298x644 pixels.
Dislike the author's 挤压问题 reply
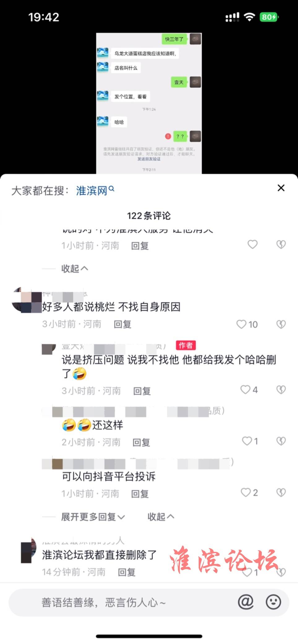tap(281, 390)
